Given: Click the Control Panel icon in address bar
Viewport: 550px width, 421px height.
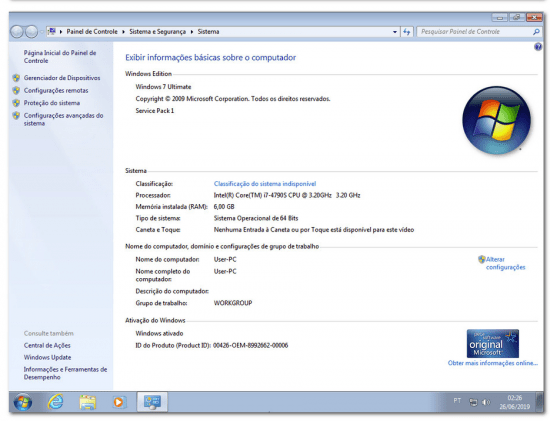Looking at the screenshot, I should (x=52, y=32).
